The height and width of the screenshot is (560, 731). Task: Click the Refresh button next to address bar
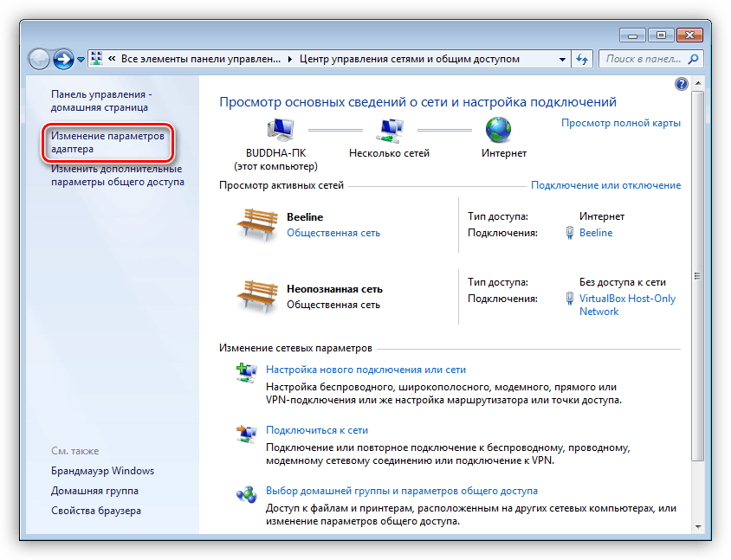(x=582, y=59)
